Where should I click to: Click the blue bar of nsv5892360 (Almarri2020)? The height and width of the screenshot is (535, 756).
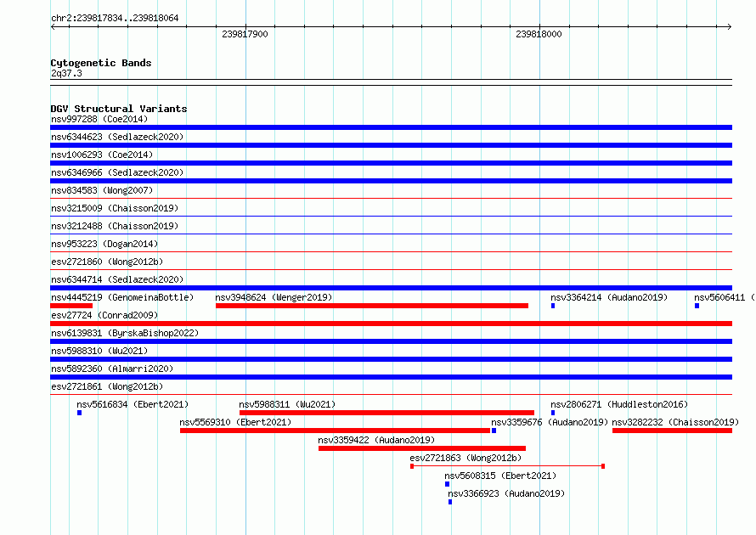click(x=391, y=377)
